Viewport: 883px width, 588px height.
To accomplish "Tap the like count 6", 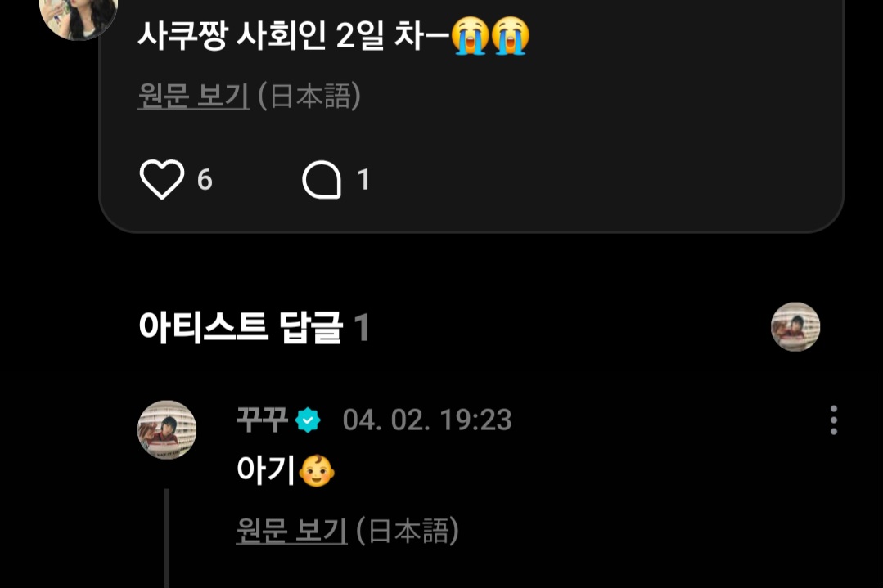I will [205, 180].
